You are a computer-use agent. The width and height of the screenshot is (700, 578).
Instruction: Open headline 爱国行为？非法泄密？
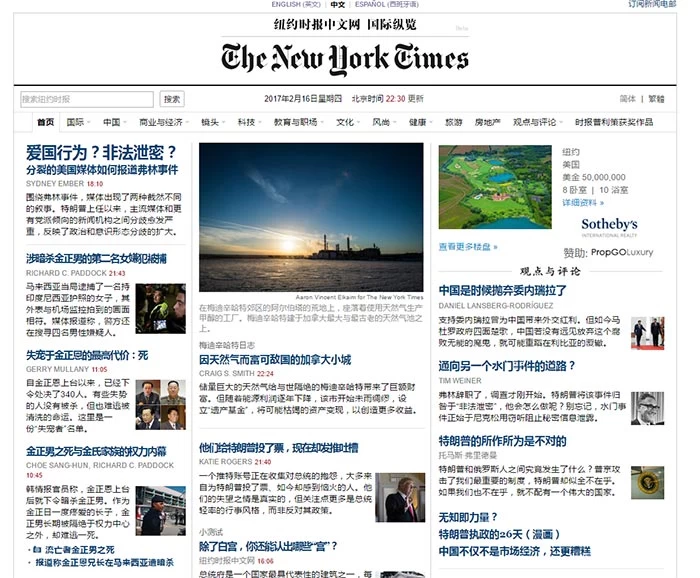[101, 153]
